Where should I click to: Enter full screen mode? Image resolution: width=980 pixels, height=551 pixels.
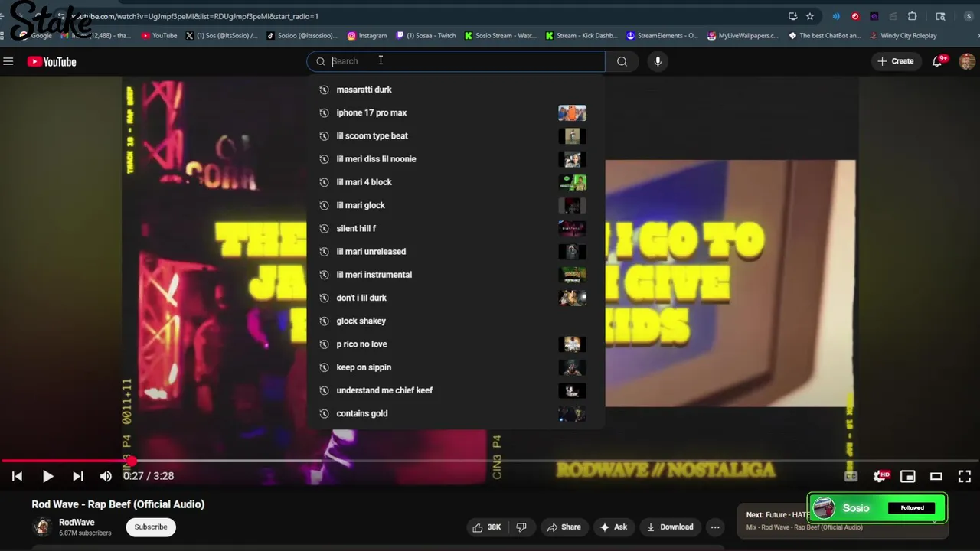[965, 476]
